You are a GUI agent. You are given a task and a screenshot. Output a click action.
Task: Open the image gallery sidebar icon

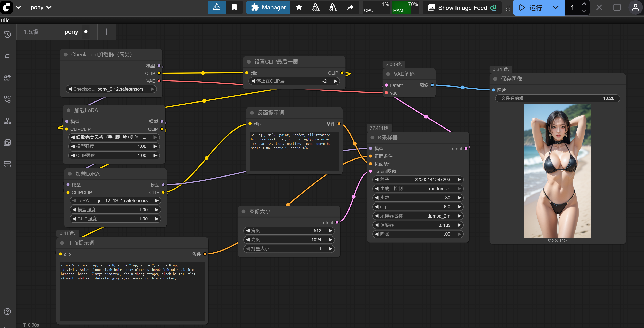tap(7, 142)
